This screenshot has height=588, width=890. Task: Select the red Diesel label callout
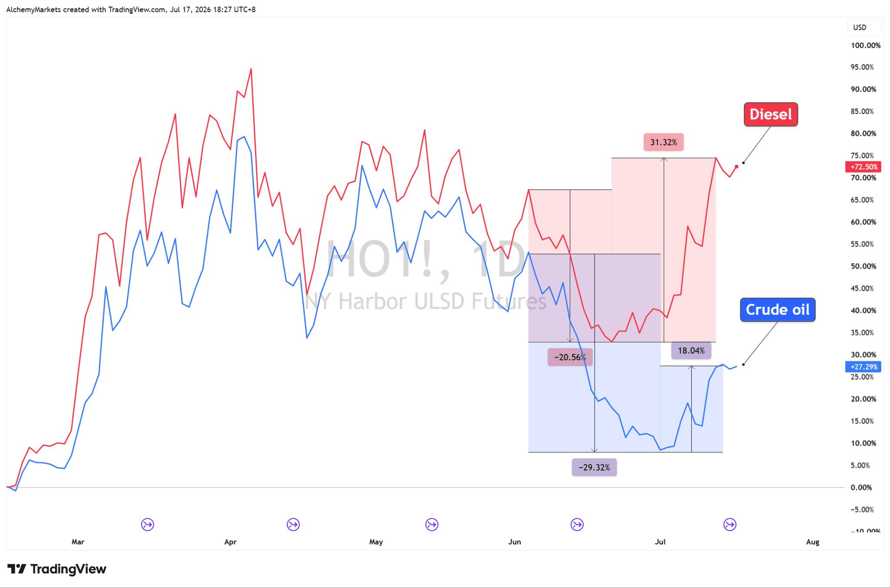770,114
